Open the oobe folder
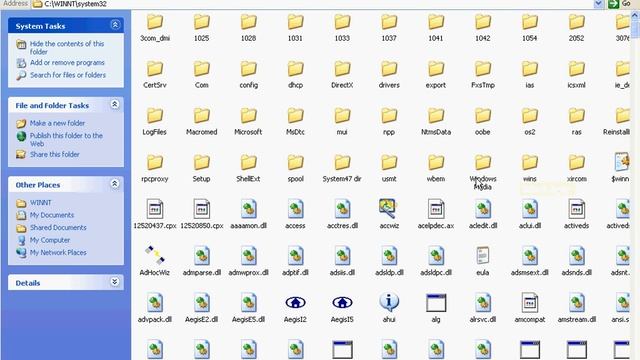Viewport: 640px width, 360px height. point(483,116)
